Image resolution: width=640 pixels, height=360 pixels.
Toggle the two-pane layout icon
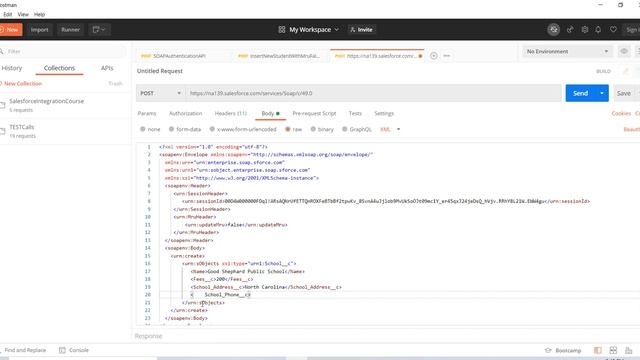(598, 350)
